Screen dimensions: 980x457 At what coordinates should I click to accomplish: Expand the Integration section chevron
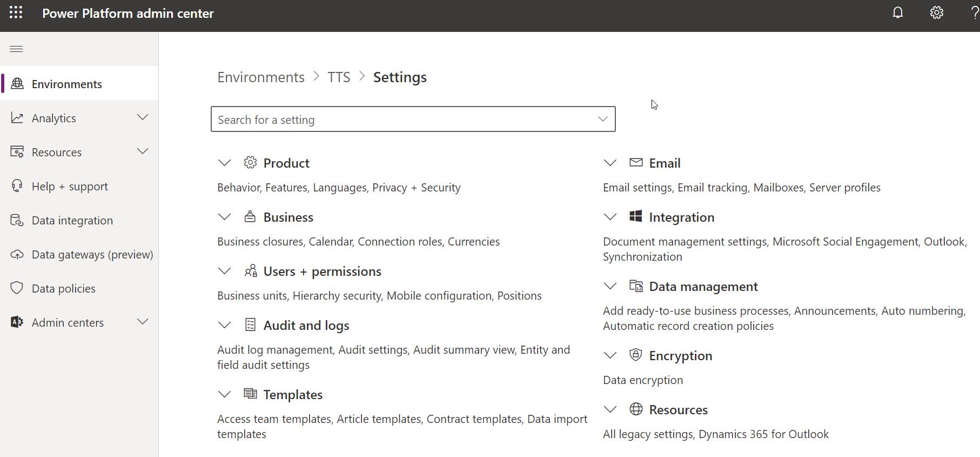tap(610, 217)
